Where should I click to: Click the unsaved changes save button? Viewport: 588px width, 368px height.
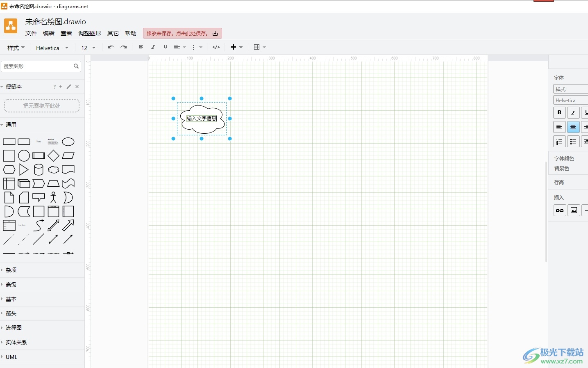coord(182,33)
